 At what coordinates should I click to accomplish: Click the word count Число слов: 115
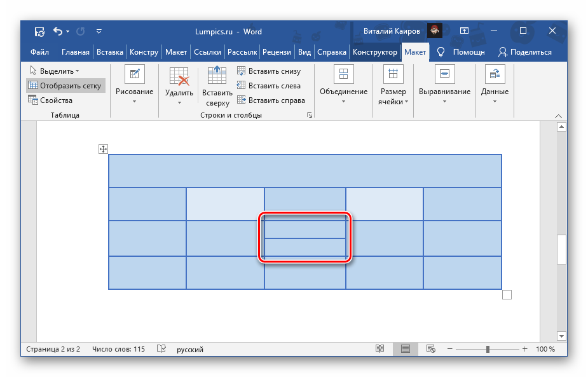(x=118, y=349)
